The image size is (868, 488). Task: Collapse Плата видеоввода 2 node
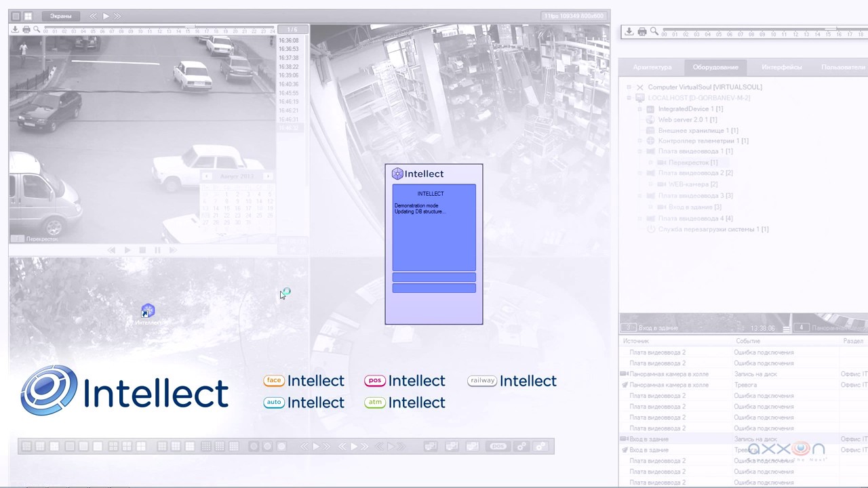[x=639, y=173]
